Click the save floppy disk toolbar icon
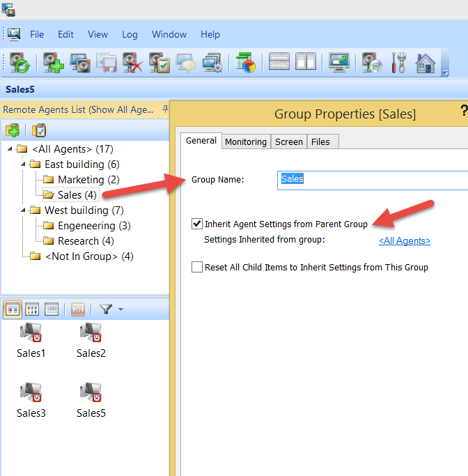This screenshot has height=476, width=468. [107, 63]
